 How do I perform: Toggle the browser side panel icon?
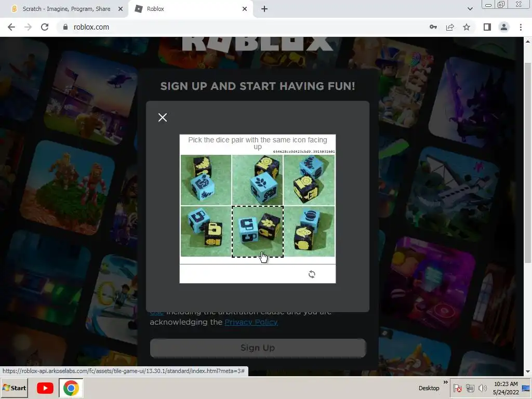coord(487,27)
